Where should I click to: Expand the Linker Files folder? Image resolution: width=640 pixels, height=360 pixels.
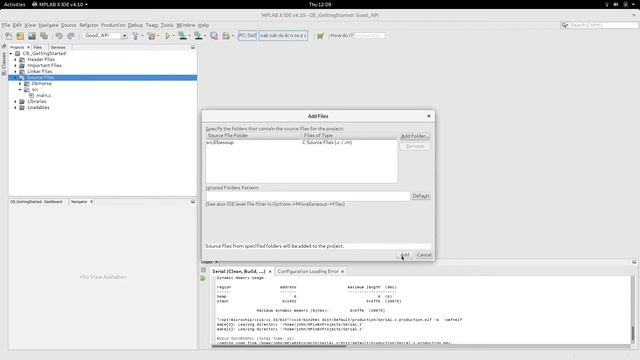[x=16, y=71]
